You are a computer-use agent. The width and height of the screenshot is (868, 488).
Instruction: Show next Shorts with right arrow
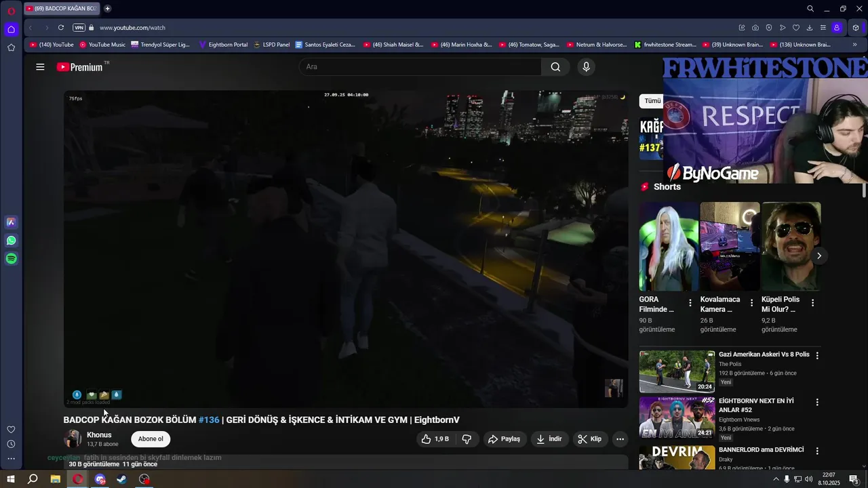819,256
